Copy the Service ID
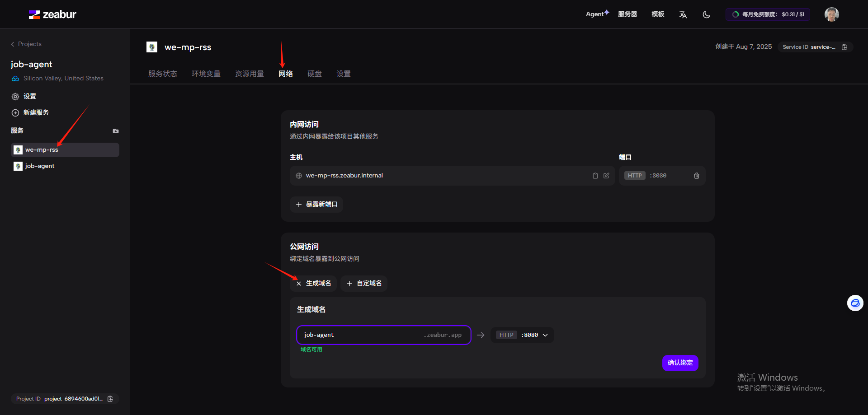The height and width of the screenshot is (415, 868). click(844, 47)
